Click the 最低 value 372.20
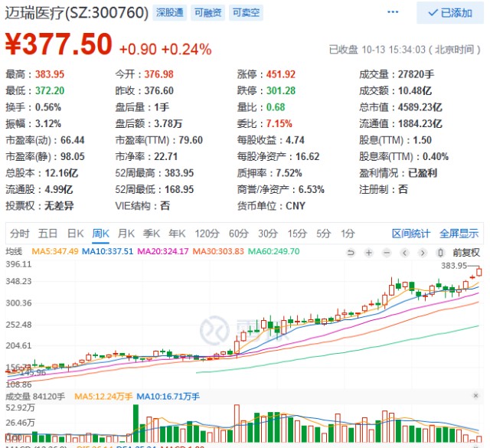The image size is (490, 448). pos(50,90)
